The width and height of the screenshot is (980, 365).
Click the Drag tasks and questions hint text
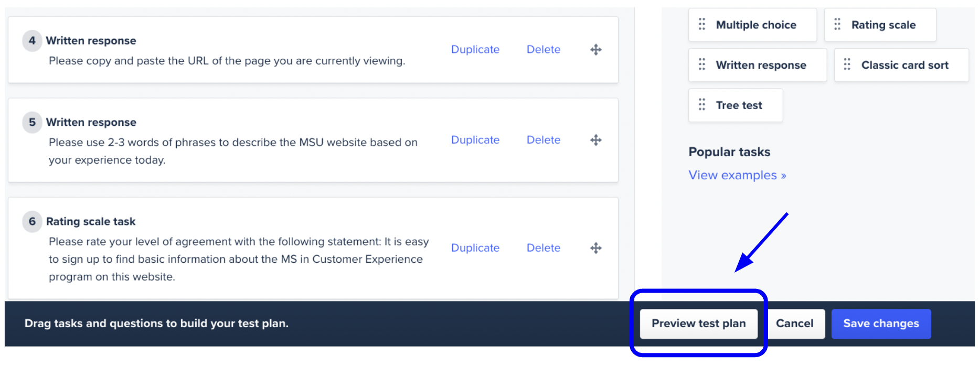(156, 324)
